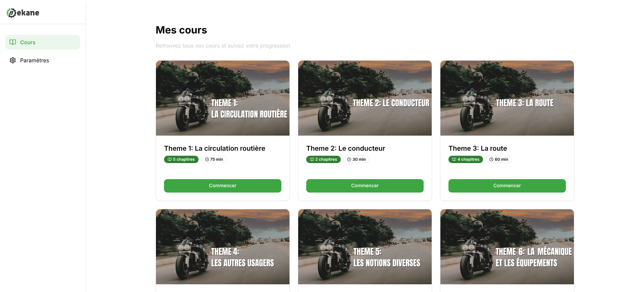Click the 4 chapitres badge
This screenshot has width=644, height=292.
click(466, 159)
